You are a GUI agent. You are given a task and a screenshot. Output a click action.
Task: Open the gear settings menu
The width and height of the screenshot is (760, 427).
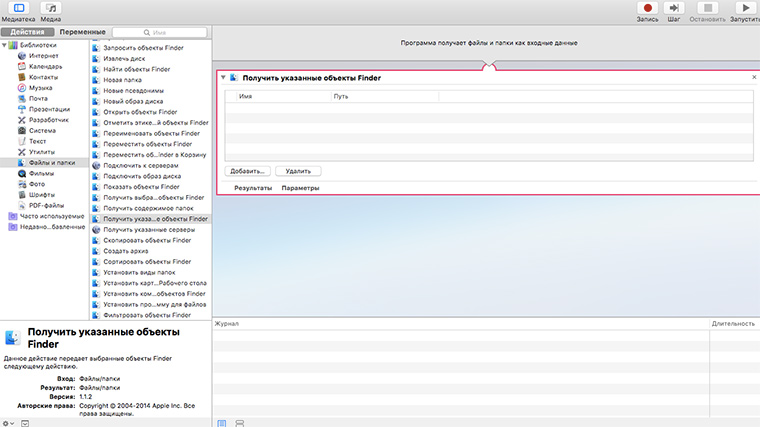(x=8, y=423)
